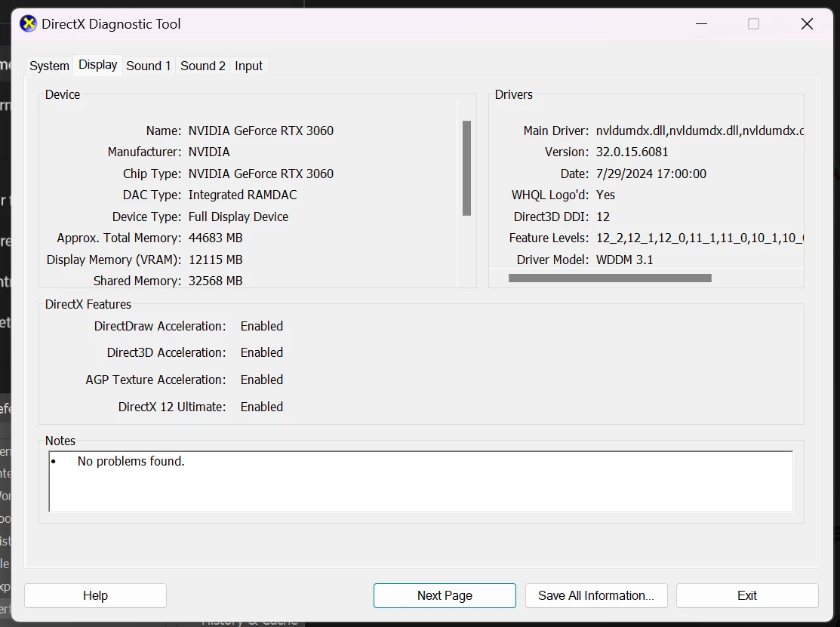
Task: Click the Direct3D Acceleration 'Enabled' value
Action: coord(261,352)
